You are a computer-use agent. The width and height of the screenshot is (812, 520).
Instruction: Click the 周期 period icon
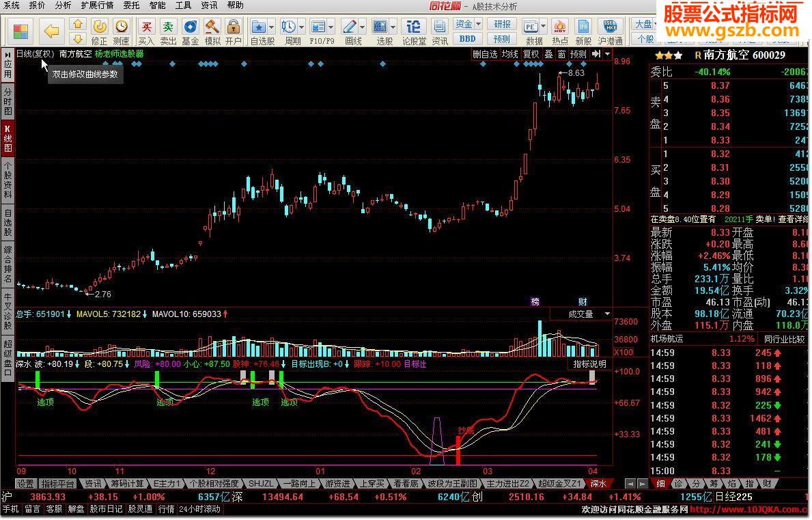click(288, 27)
